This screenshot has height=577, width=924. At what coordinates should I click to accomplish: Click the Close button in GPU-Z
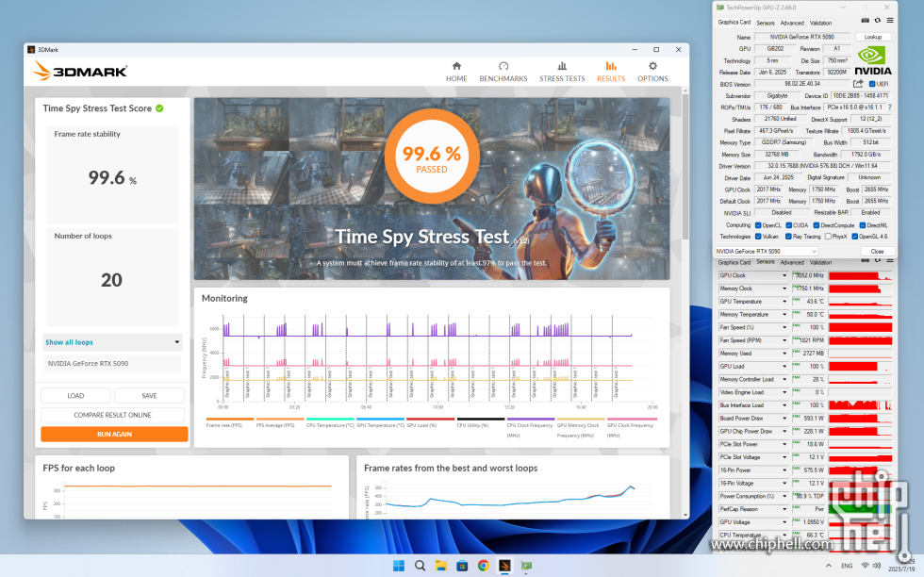[877, 251]
